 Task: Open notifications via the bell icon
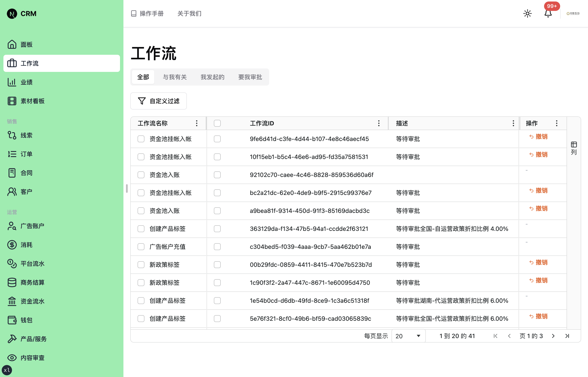click(x=548, y=14)
